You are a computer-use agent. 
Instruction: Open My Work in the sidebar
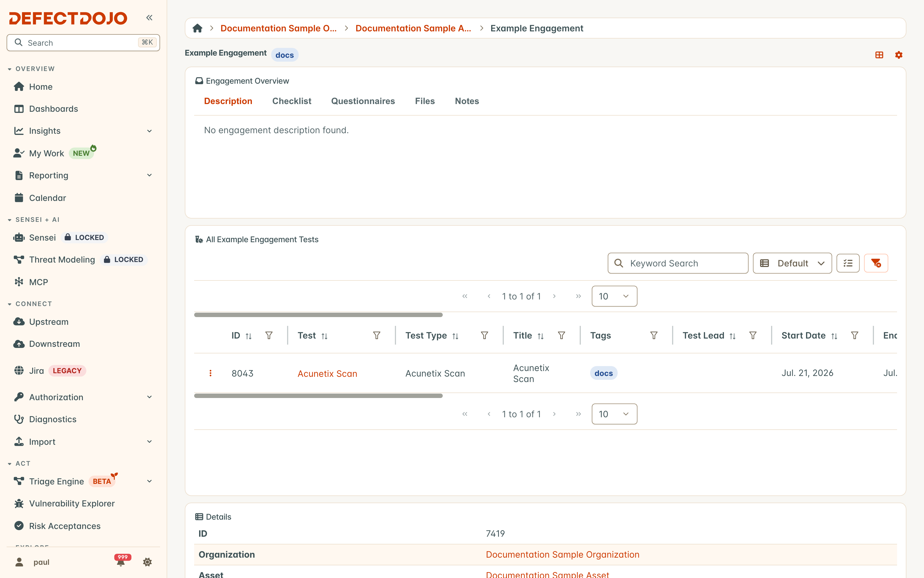point(46,153)
